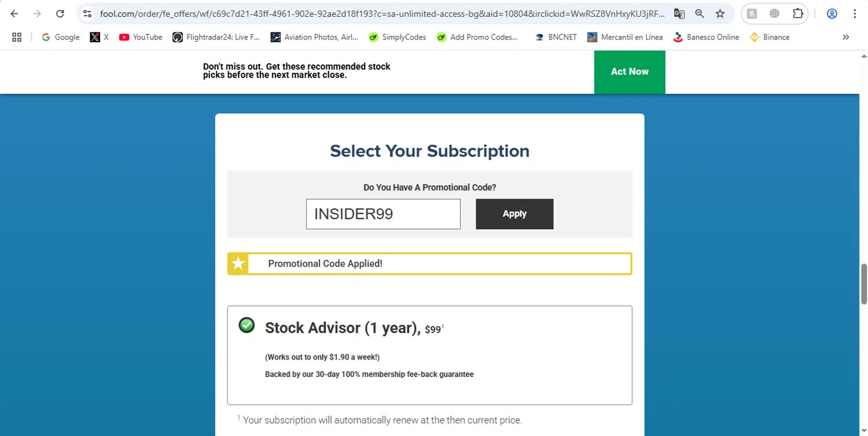Open the YouTube bookmark
The width and height of the screenshot is (868, 436).
[x=141, y=37]
